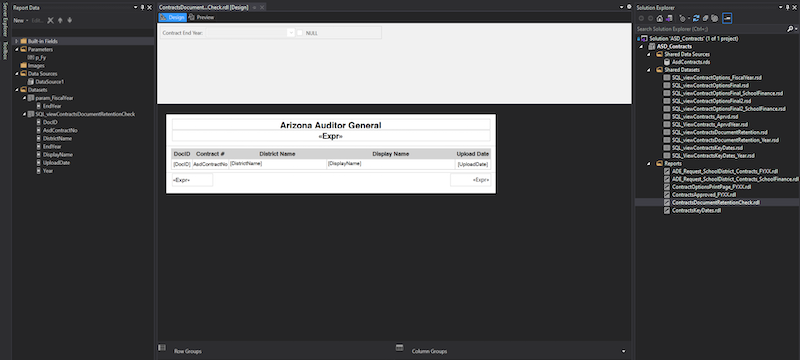Expand the Built-in Fields folder

tap(16, 41)
